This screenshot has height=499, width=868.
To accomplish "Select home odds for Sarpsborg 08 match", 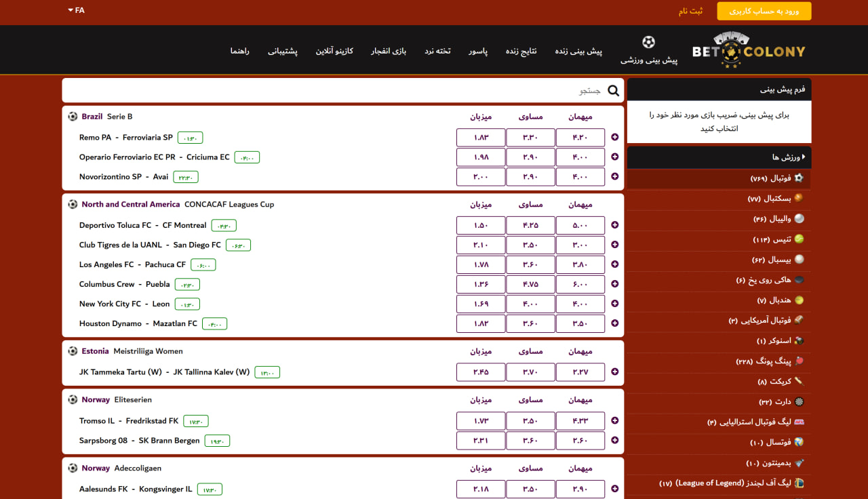I will (481, 441).
